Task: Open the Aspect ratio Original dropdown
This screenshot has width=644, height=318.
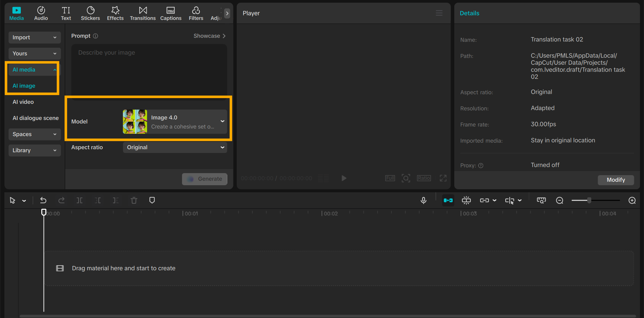Action: point(175,147)
